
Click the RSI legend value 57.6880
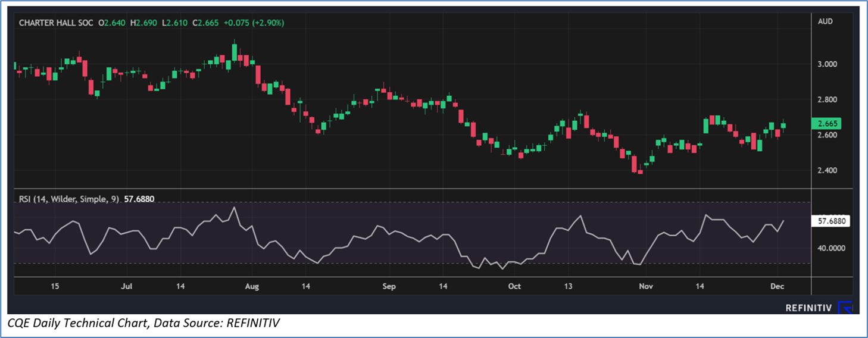pos(139,199)
